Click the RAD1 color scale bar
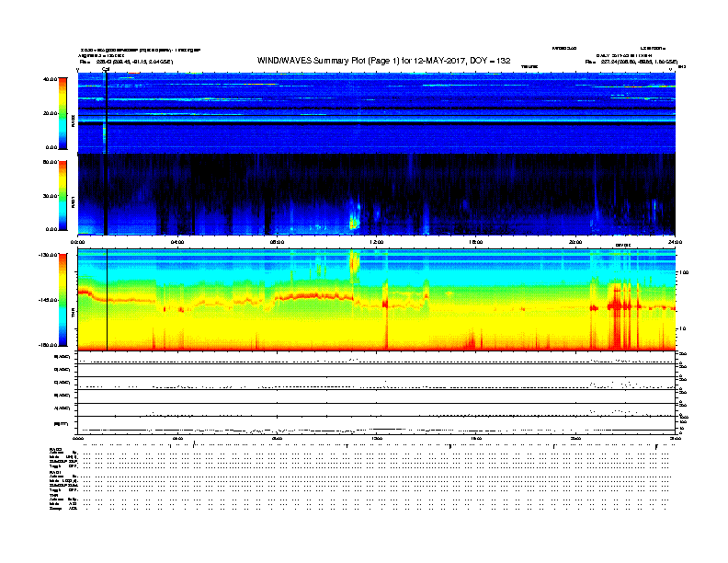The width and height of the screenshot is (728, 563). [x=63, y=195]
